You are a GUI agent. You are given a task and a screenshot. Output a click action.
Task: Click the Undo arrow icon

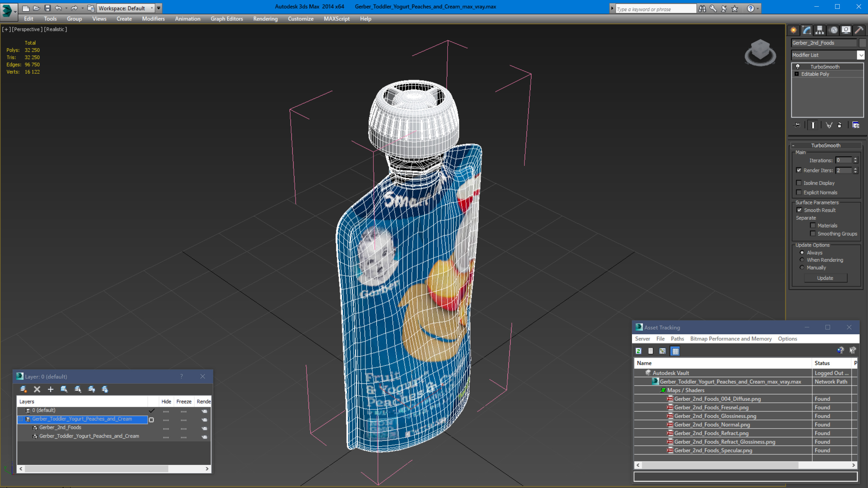58,8
